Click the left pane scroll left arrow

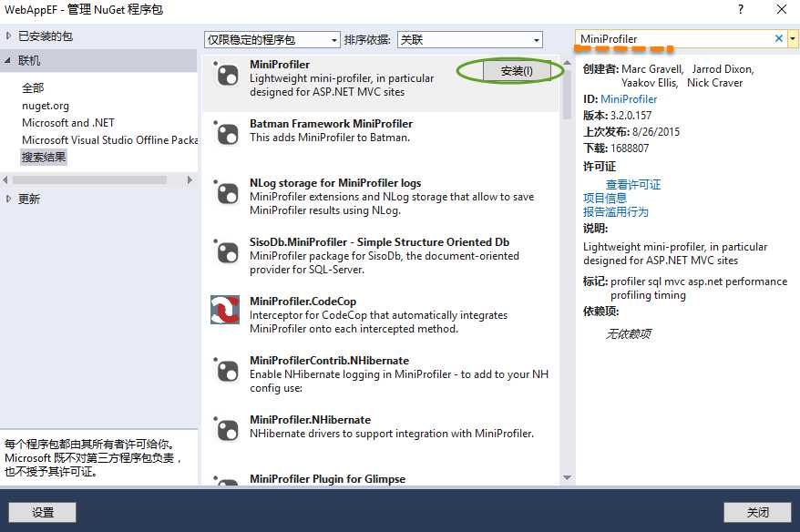[5, 179]
